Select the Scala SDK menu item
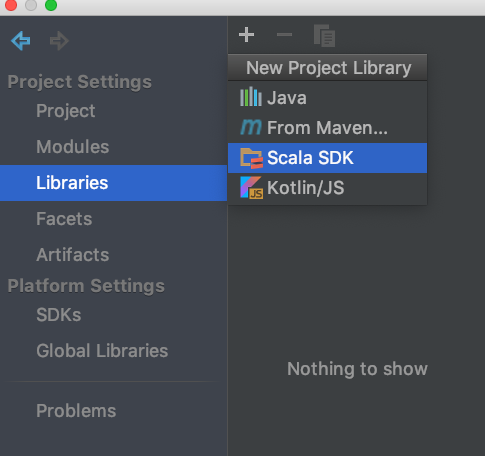Screen dimensions: 485x456 pos(327,158)
